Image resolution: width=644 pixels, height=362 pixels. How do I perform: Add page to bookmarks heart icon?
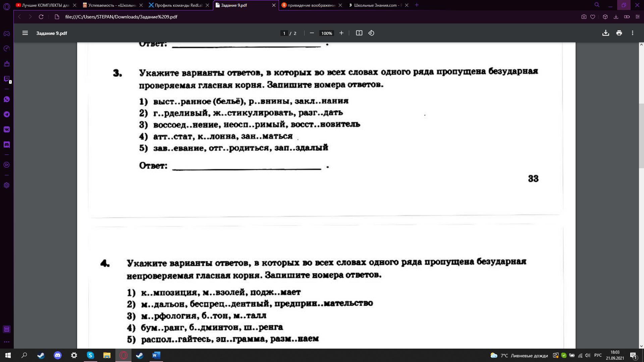coord(593,17)
